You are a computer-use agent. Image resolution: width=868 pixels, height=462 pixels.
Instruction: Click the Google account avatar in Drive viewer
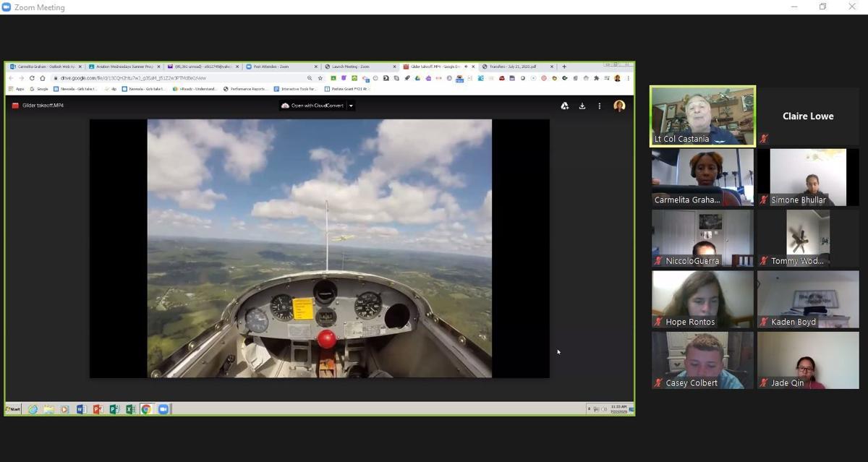[x=619, y=106]
